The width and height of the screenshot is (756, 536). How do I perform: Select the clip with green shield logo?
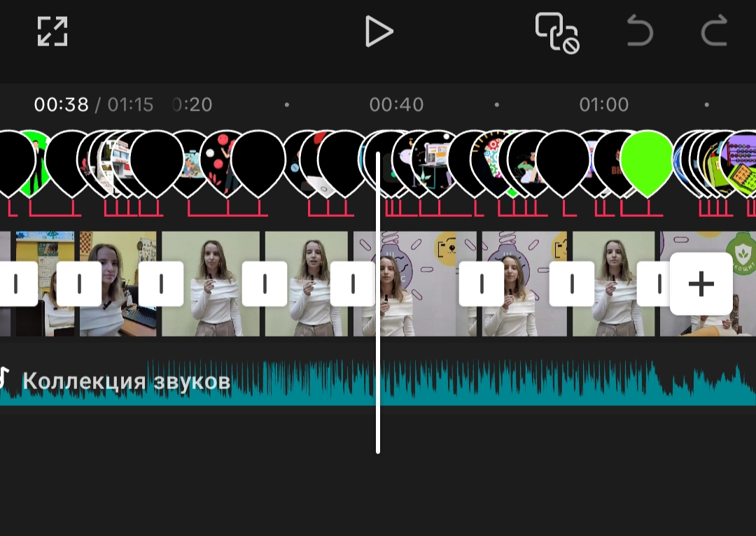click(708, 284)
